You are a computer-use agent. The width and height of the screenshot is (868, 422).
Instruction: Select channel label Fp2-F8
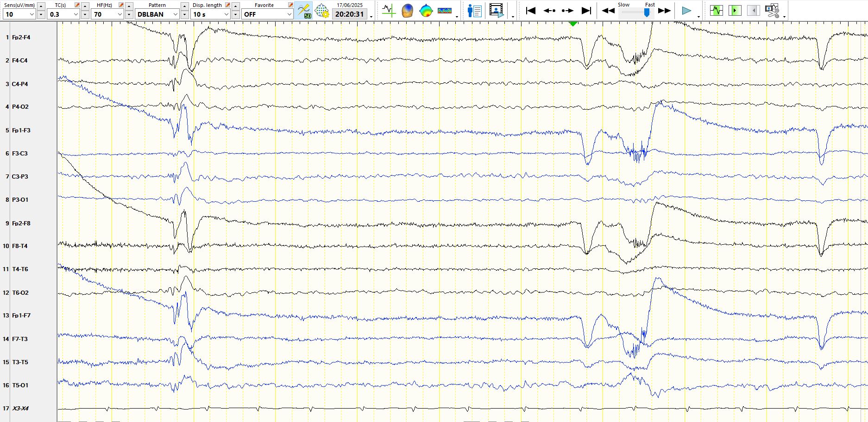click(21, 223)
